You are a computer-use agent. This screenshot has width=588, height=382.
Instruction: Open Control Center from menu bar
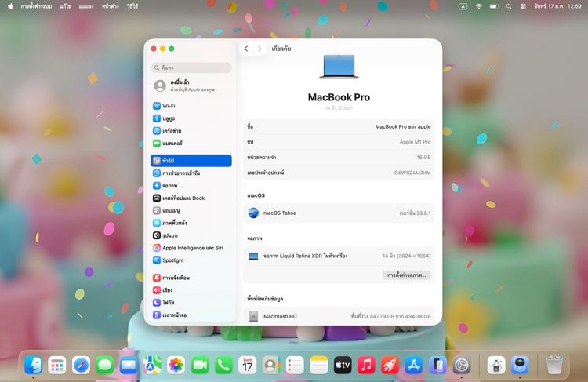[x=523, y=6]
